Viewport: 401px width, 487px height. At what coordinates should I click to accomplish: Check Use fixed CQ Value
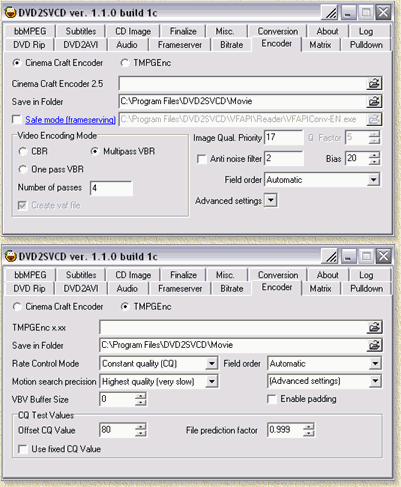coord(23,449)
